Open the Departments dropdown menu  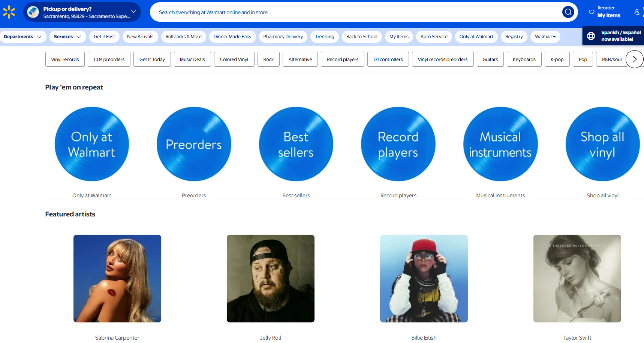[x=22, y=37]
